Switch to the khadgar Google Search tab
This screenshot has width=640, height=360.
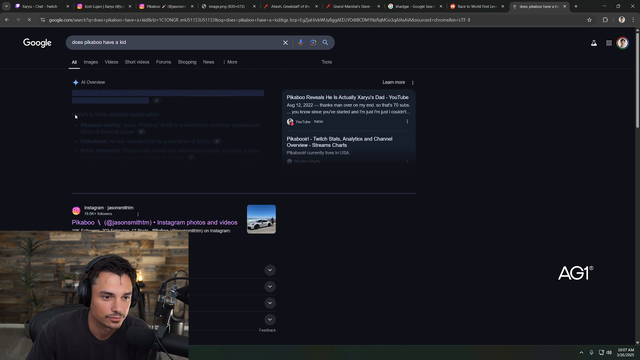pos(412,6)
